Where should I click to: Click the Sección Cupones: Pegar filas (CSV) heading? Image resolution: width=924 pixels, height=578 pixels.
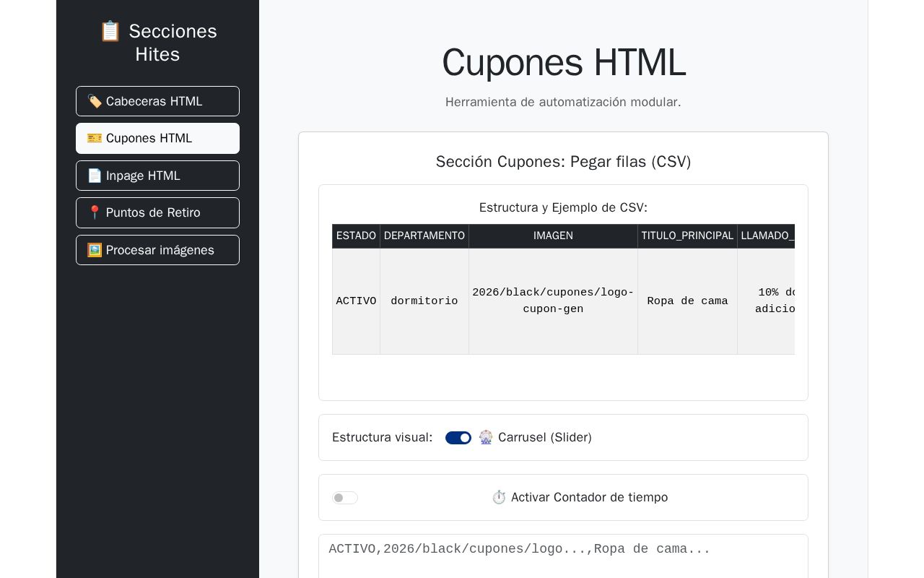point(563,161)
